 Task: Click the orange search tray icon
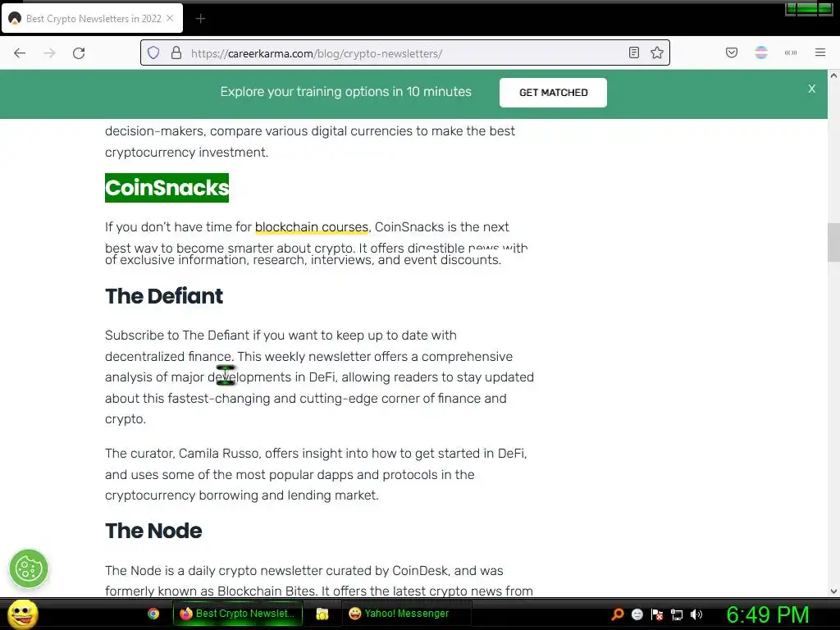click(x=617, y=614)
